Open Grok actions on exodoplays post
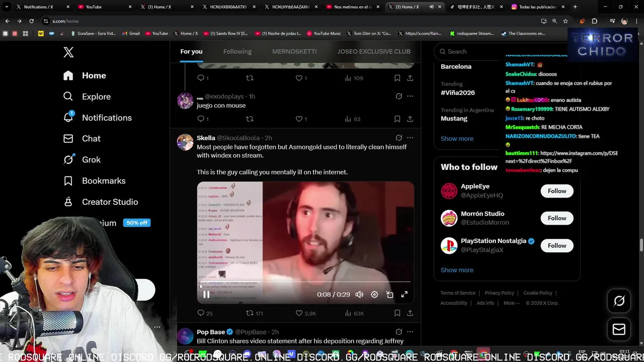 point(398,96)
